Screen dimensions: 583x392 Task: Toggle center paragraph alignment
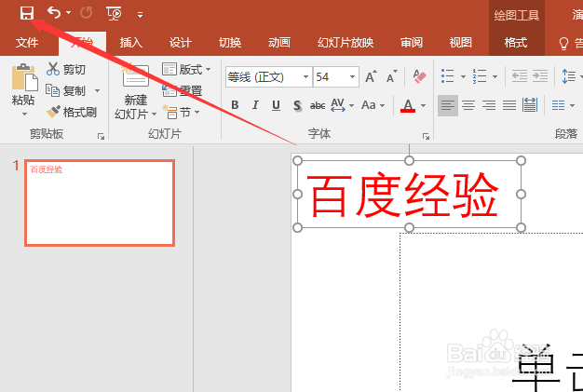tap(468, 105)
